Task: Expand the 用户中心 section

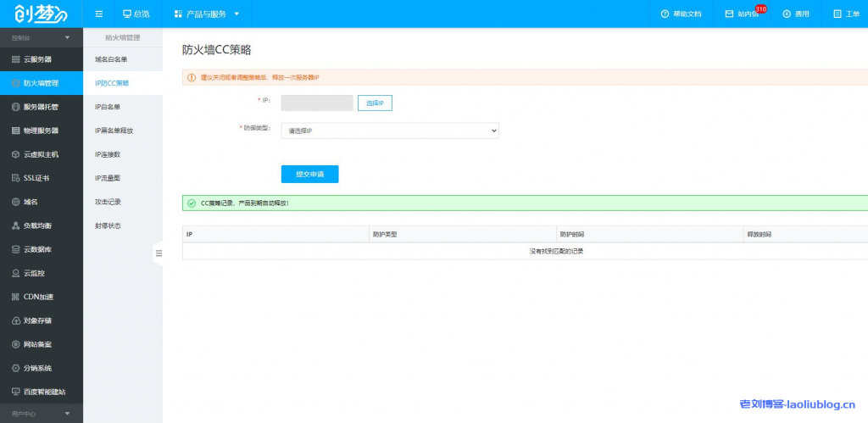Action: [x=41, y=414]
